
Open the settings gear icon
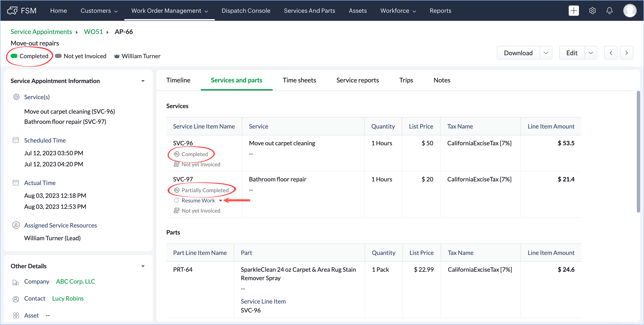592,10
